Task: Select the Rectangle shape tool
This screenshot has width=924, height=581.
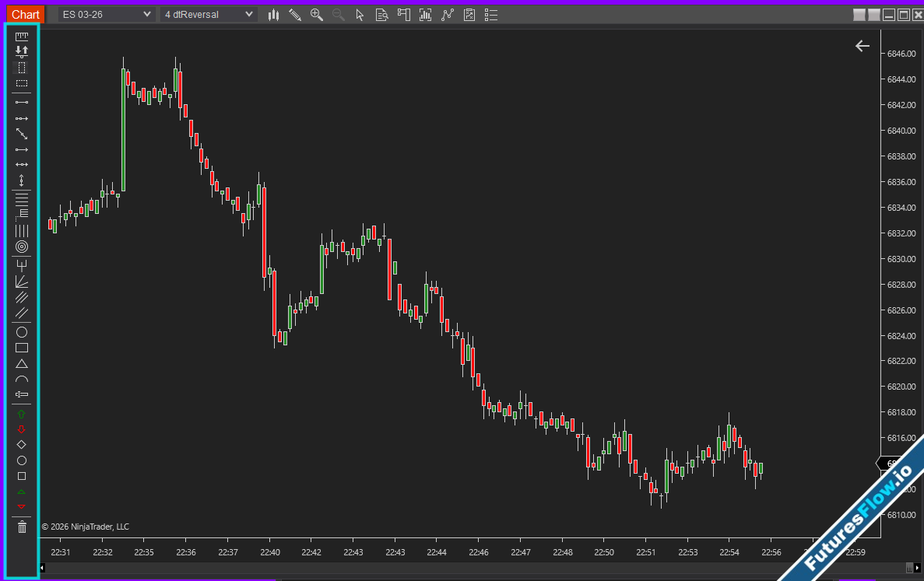Action: (x=22, y=348)
